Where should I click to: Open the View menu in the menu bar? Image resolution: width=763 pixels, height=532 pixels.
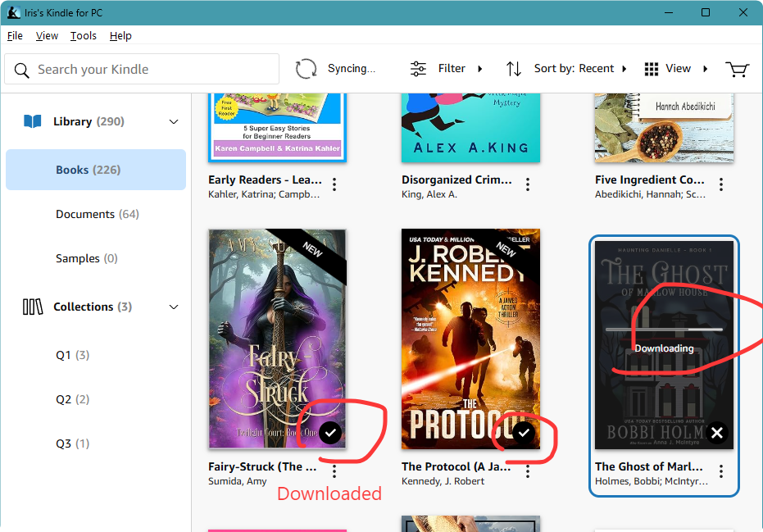[47, 35]
